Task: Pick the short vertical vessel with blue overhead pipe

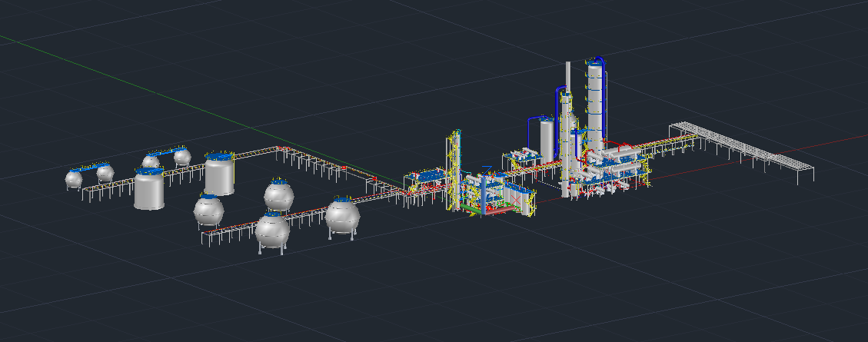Action: click(x=547, y=141)
